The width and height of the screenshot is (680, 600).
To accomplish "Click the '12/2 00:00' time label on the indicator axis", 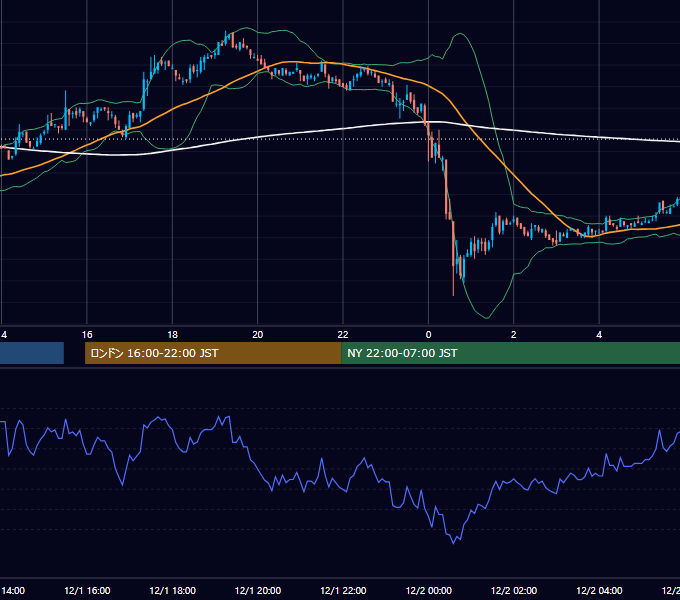I will [x=428, y=590].
